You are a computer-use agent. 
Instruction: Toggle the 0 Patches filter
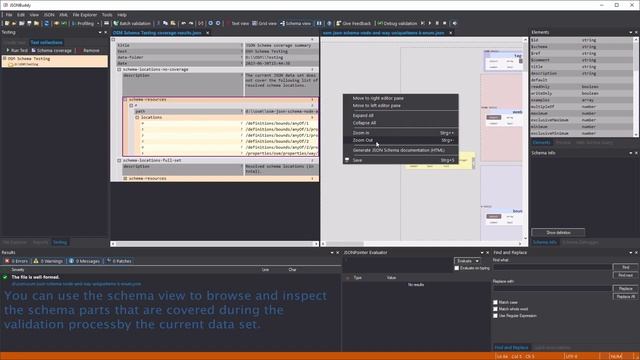tap(119, 261)
